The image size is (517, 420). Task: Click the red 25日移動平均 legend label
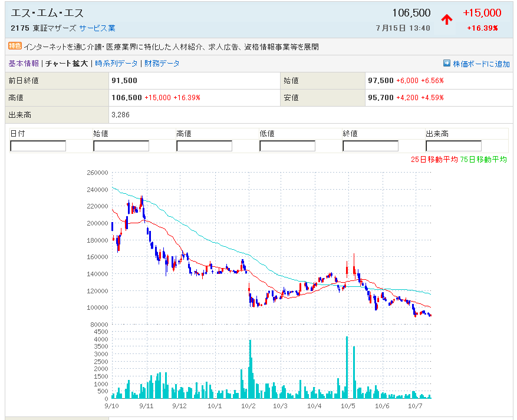[434, 159]
